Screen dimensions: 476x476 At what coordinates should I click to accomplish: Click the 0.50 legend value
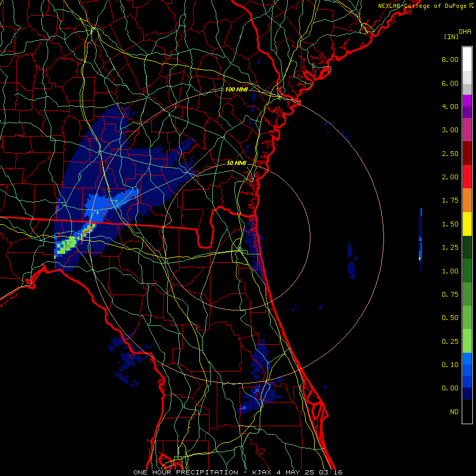(x=450, y=318)
